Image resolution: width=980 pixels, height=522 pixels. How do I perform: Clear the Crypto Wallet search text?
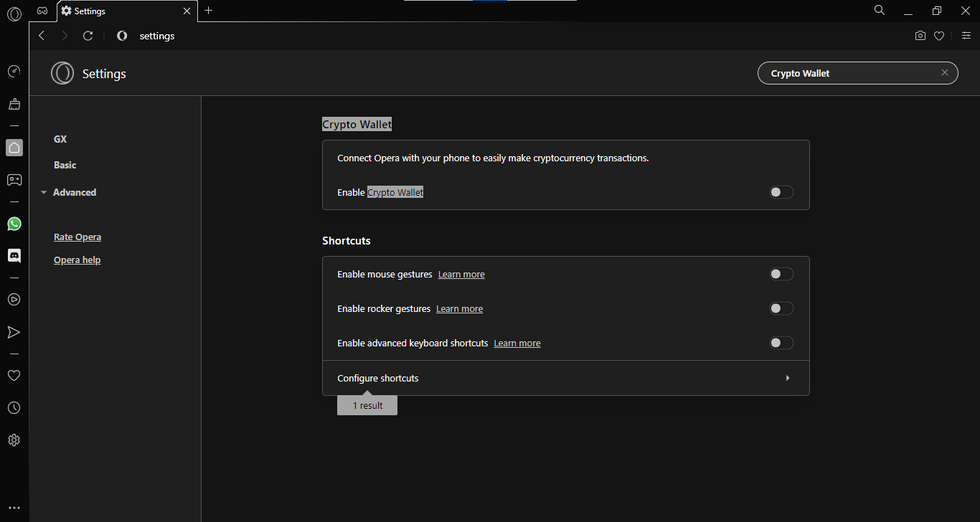pyautogui.click(x=944, y=73)
